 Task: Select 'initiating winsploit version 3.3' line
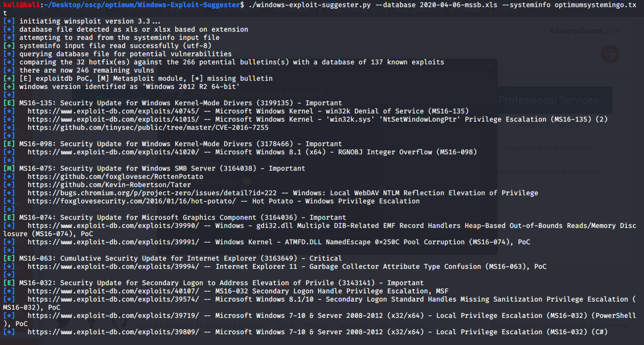[90, 21]
